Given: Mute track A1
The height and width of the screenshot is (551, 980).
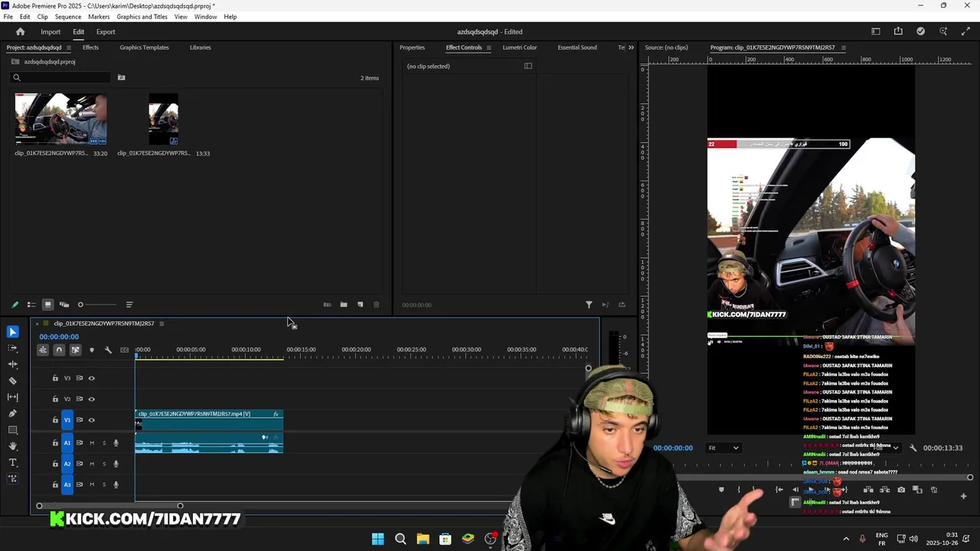Looking at the screenshot, I should click(x=92, y=443).
